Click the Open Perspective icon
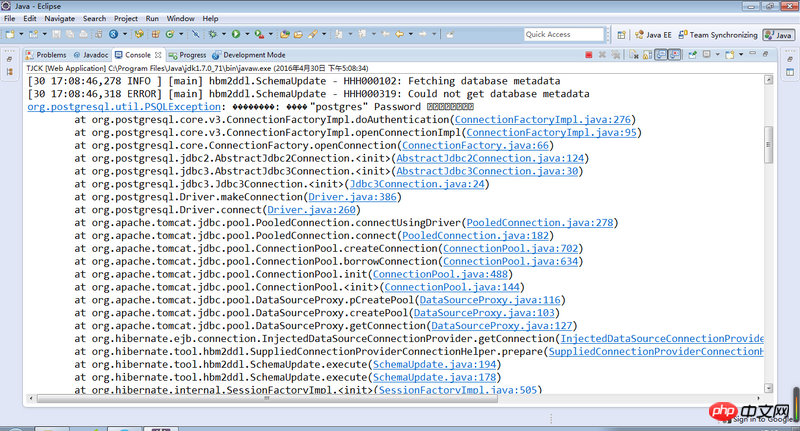 coord(624,34)
